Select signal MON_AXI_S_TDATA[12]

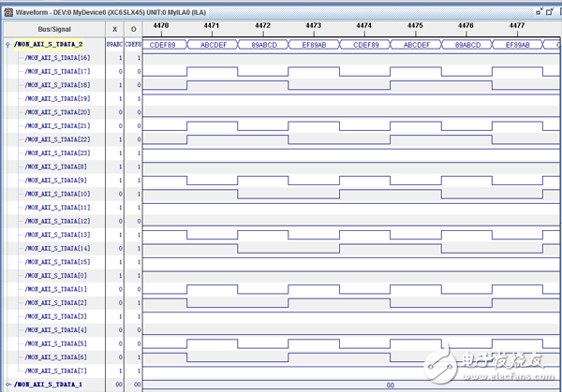click(57, 221)
